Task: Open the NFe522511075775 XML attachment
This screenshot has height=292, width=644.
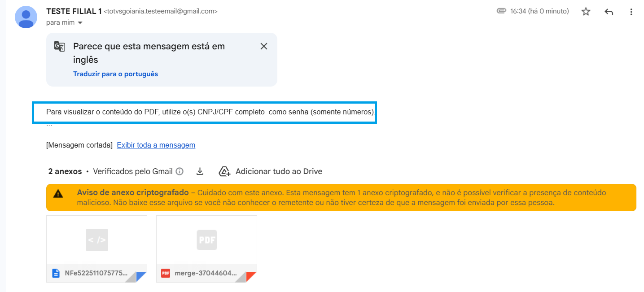Action: (x=96, y=249)
